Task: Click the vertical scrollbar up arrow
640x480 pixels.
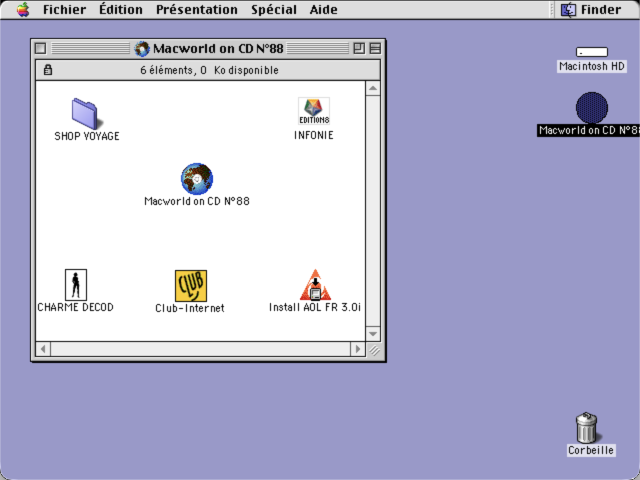Action: pos(373,89)
